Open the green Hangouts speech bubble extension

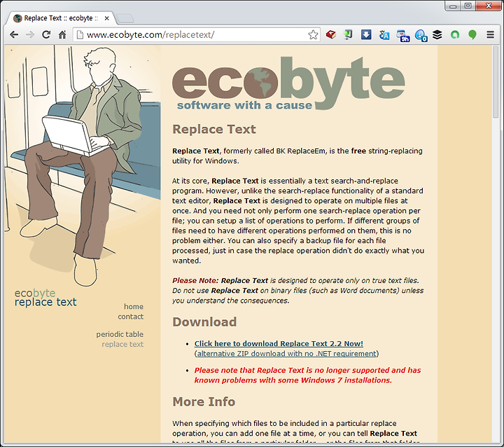point(472,35)
